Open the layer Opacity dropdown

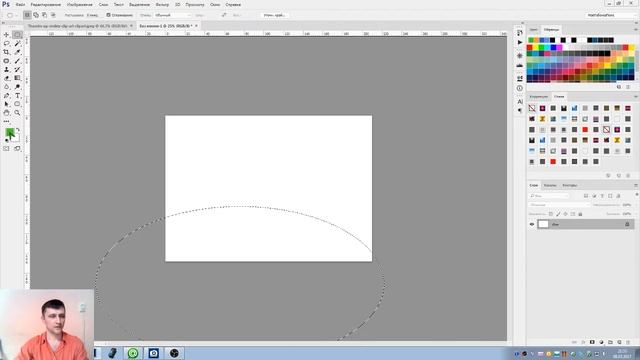(627, 205)
